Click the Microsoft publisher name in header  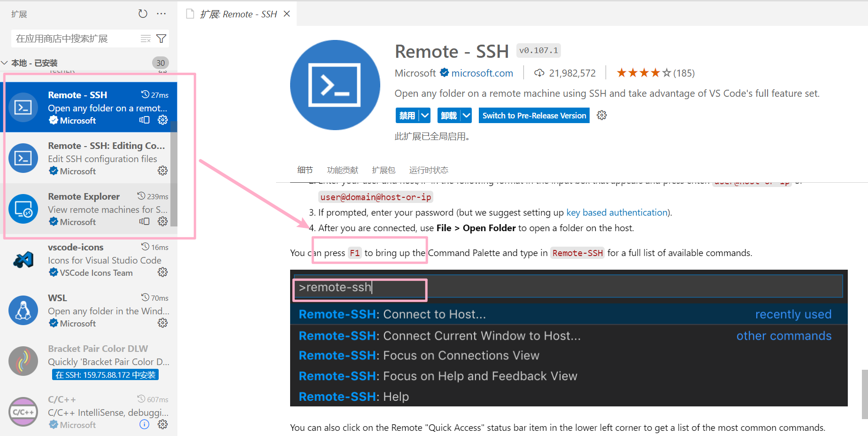(x=415, y=73)
